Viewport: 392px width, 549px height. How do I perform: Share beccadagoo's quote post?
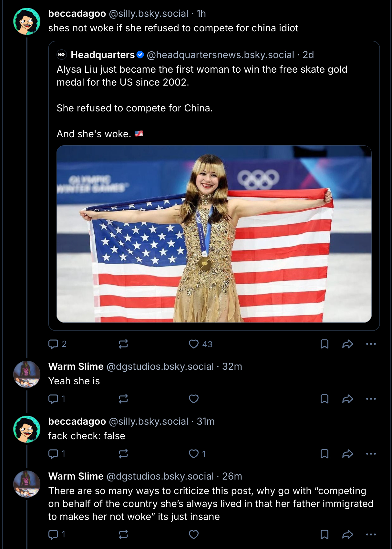pos(347,344)
